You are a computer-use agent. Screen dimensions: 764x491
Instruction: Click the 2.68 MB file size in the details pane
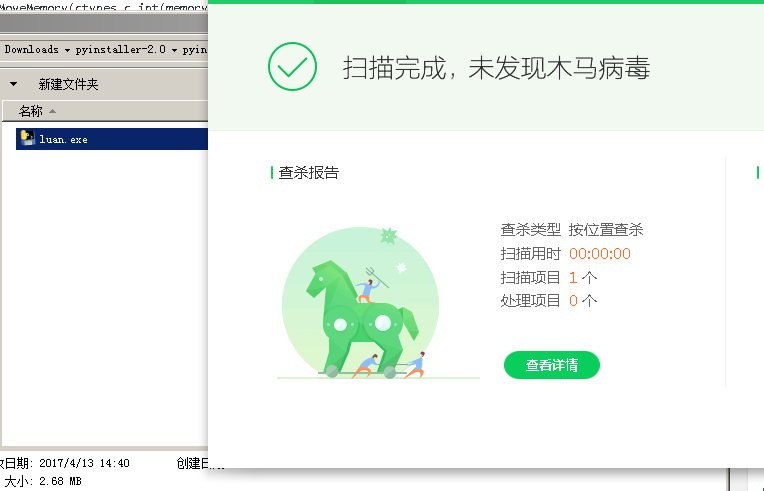pyautogui.click(x=60, y=481)
